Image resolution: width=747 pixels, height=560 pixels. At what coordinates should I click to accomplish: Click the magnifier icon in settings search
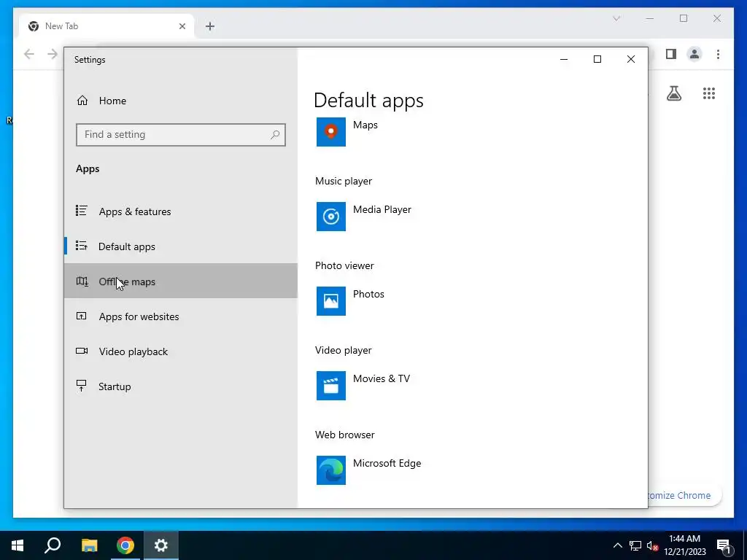275,135
